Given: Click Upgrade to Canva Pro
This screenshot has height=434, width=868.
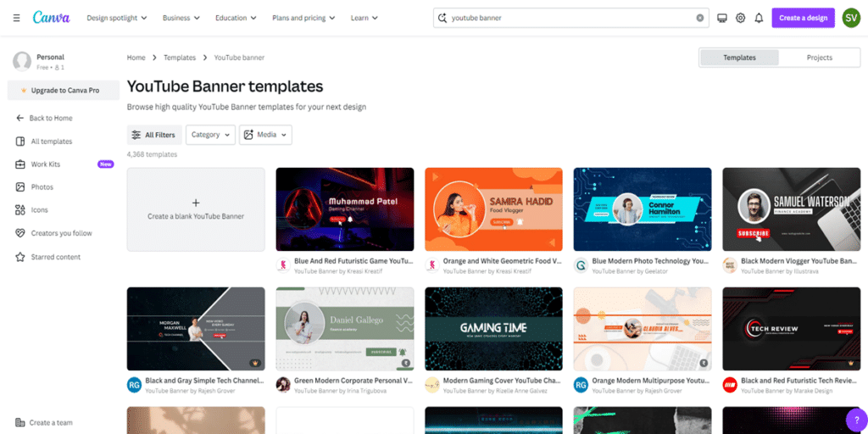Looking at the screenshot, I should [x=64, y=90].
